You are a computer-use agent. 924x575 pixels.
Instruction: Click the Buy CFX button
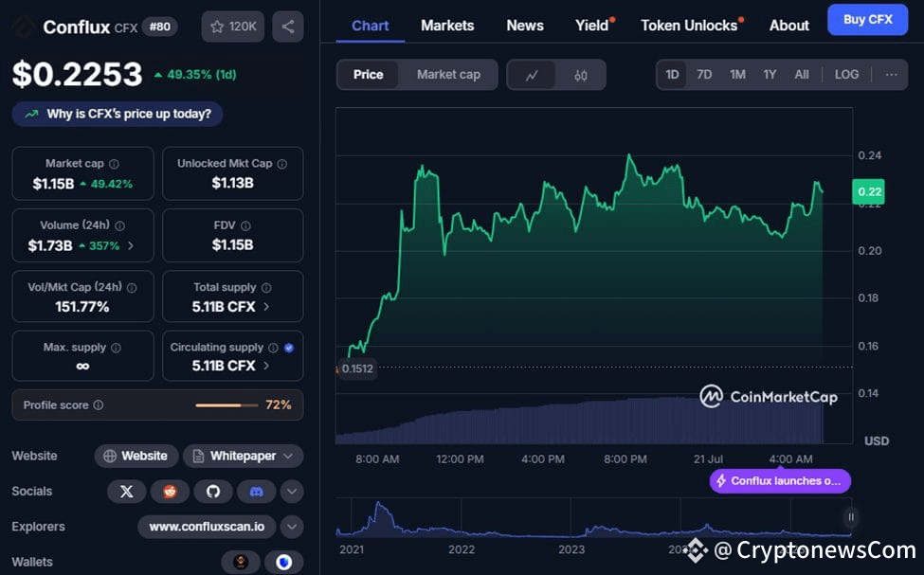867,20
